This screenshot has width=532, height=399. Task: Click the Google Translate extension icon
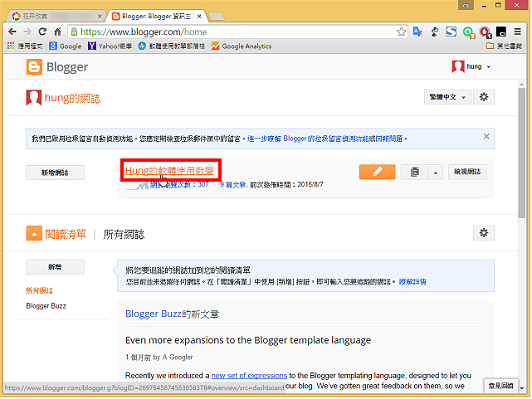(x=417, y=32)
